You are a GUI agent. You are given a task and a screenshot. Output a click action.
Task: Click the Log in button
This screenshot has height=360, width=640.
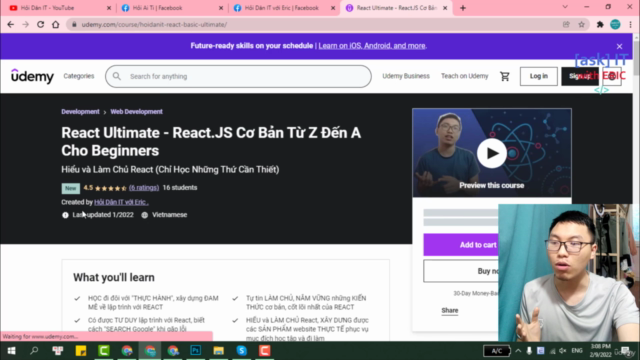click(538, 76)
